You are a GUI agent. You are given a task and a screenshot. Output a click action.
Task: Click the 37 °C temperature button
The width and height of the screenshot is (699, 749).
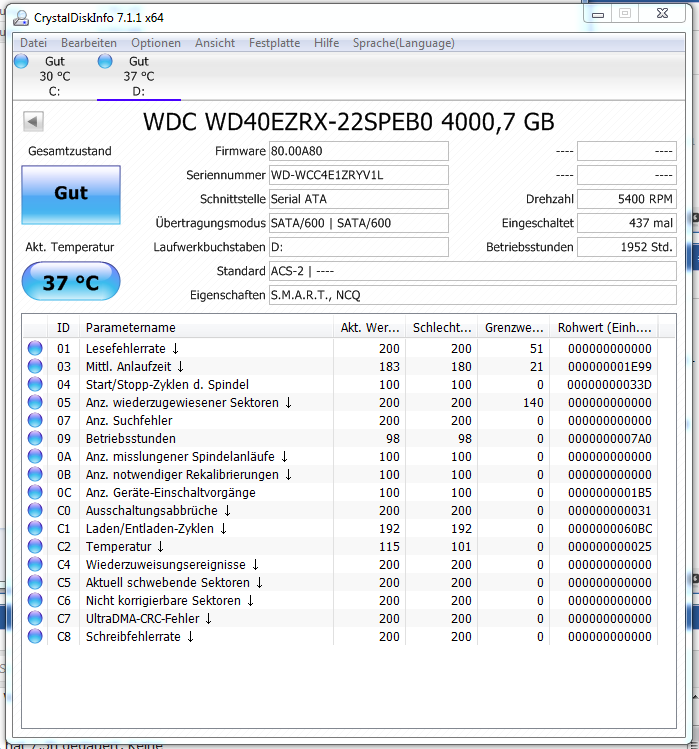(71, 281)
